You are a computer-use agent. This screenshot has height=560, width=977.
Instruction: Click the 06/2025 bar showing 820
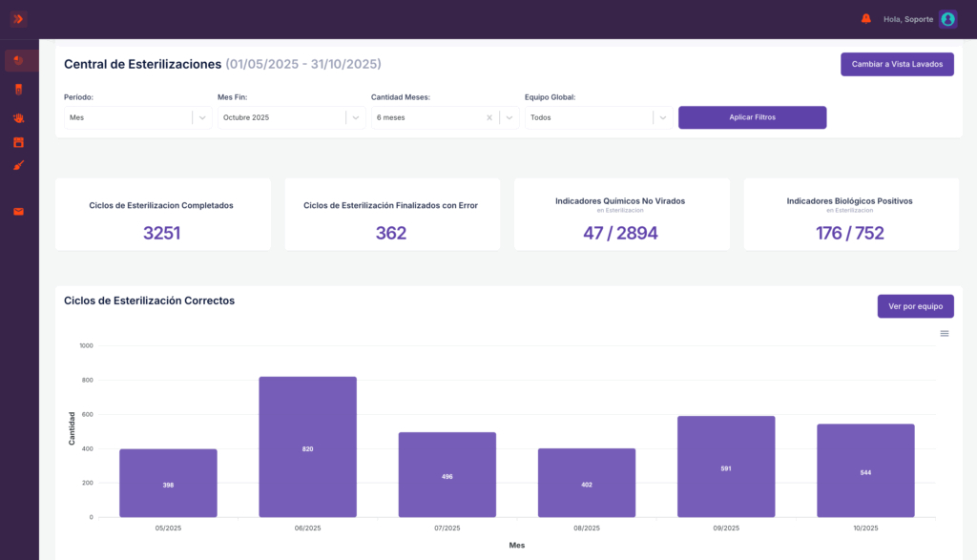coord(308,446)
